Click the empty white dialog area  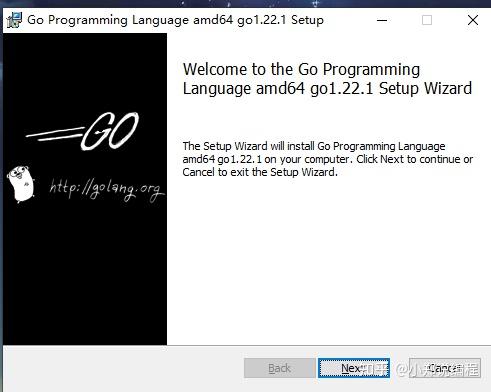328,260
